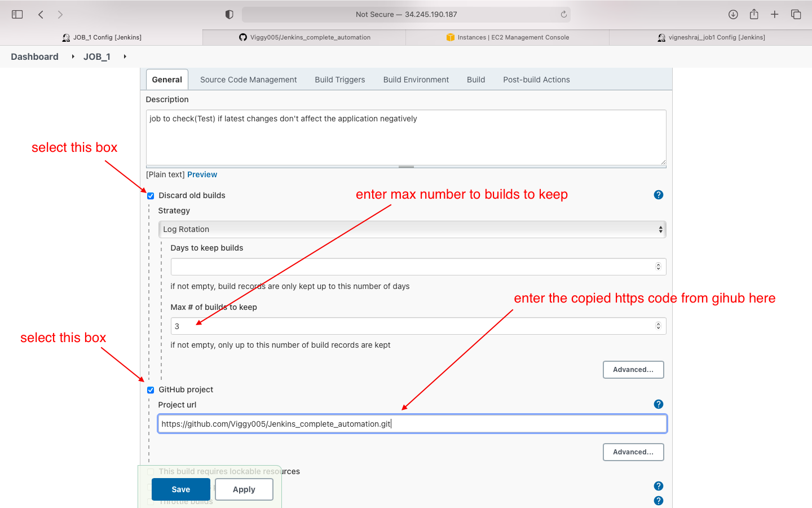This screenshot has height=508, width=812.
Task: Apply the job configuration
Action: 244,489
